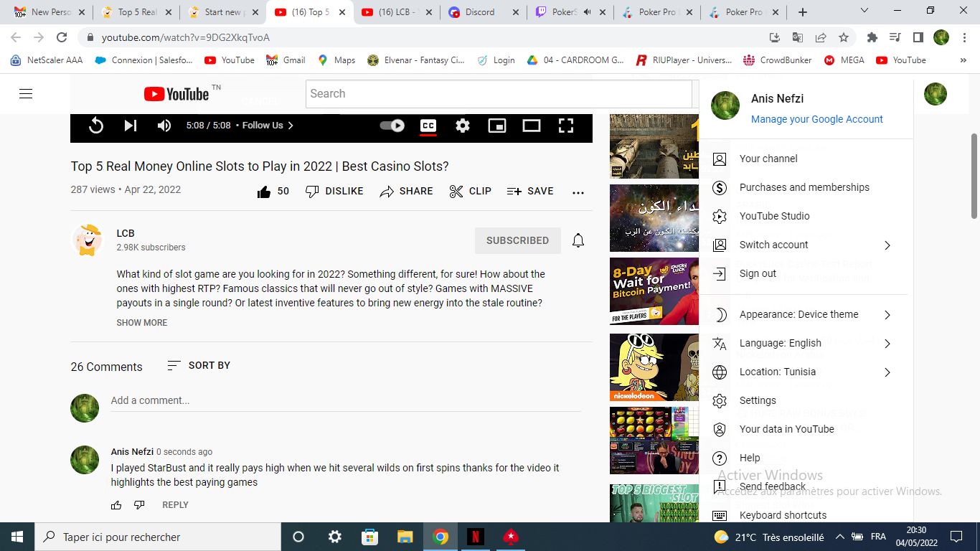Click the SUBSCRIBED button
This screenshot has height=551, width=980.
(x=517, y=240)
